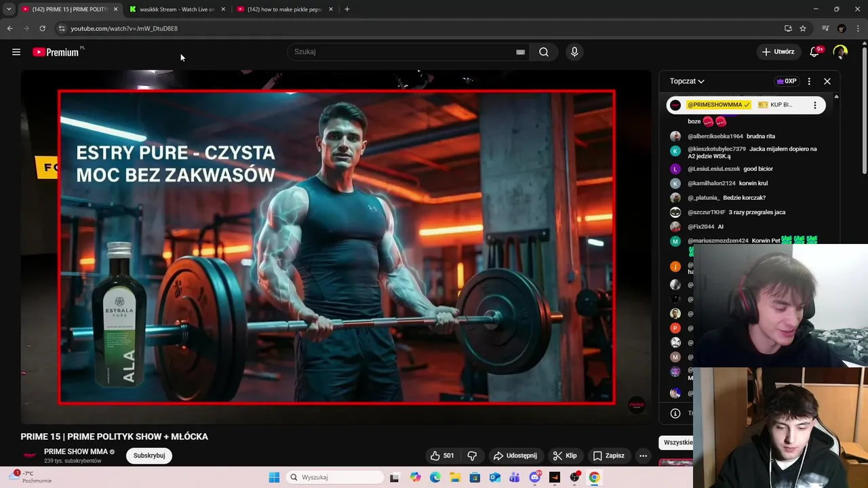868x488 pixels.
Task: Share the video via Udostępnij button
Action: tap(515, 455)
